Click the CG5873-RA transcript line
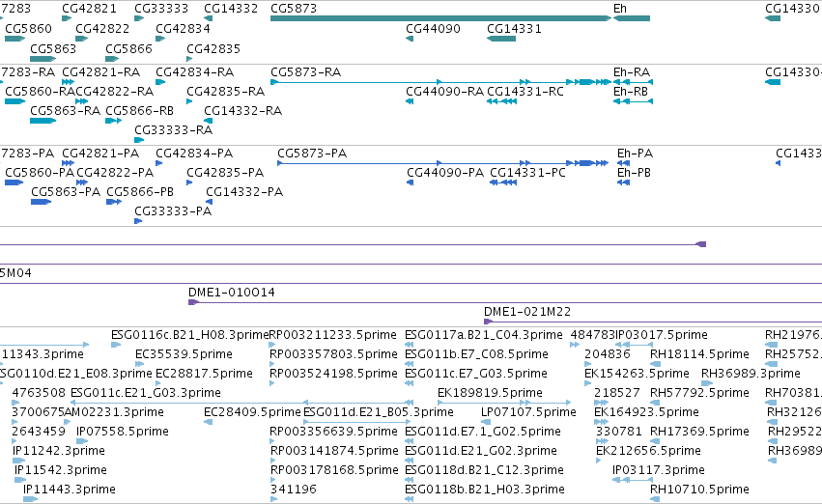This screenshot has width=822, height=504. coord(440,82)
